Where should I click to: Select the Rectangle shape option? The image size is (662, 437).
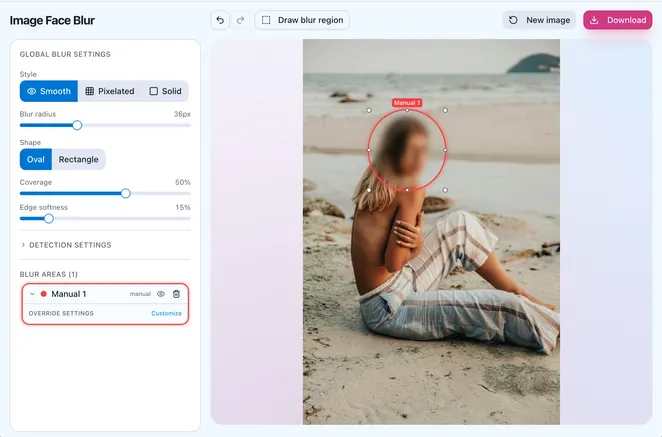[x=78, y=159]
